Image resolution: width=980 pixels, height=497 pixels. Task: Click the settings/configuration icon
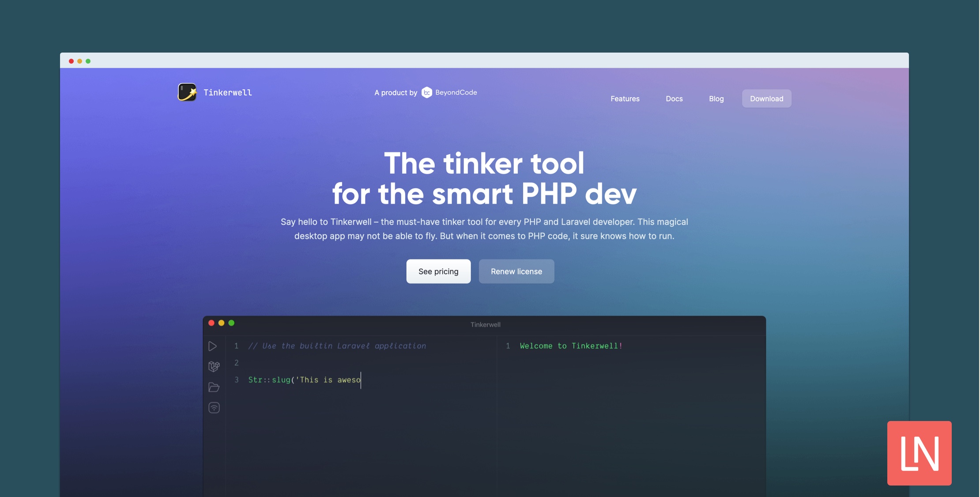coord(213,408)
